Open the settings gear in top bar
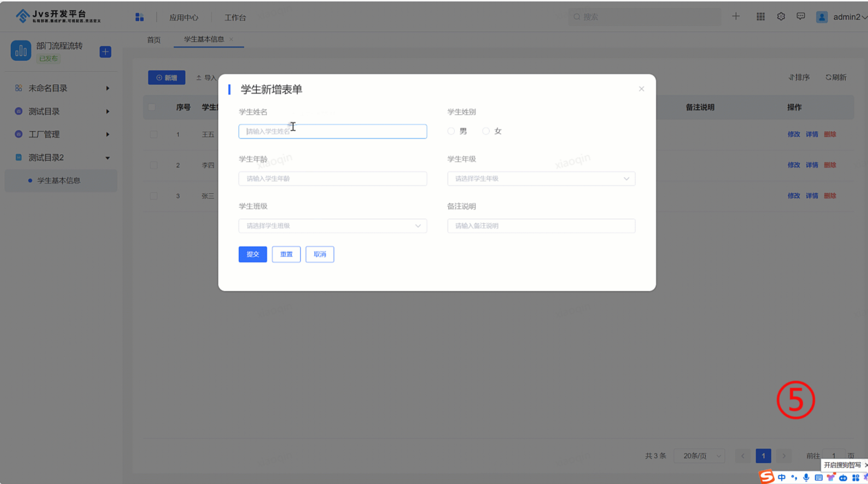 (x=781, y=16)
